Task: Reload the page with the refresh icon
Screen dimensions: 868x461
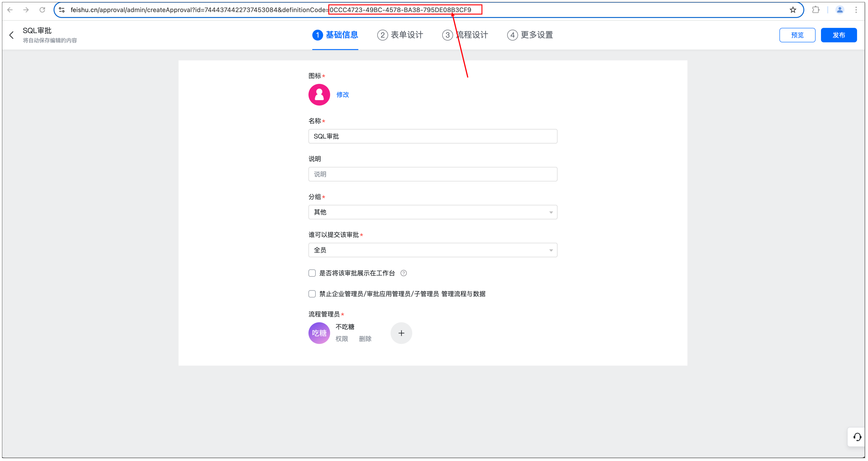Action: click(x=42, y=10)
